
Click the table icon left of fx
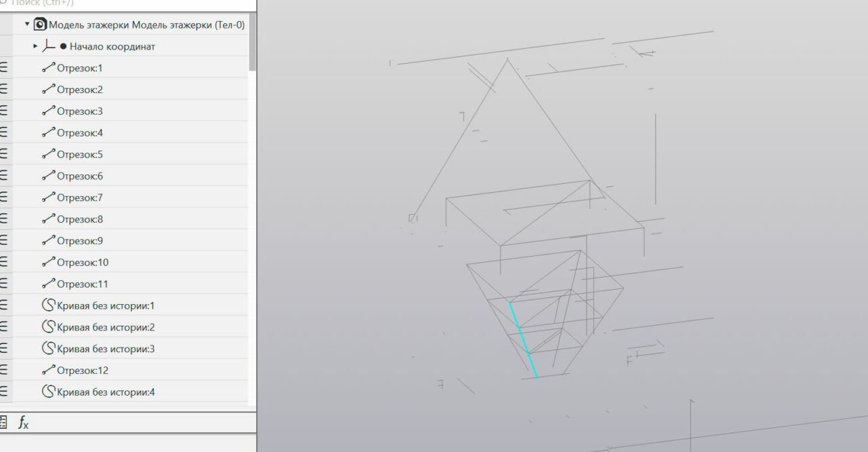(3, 423)
